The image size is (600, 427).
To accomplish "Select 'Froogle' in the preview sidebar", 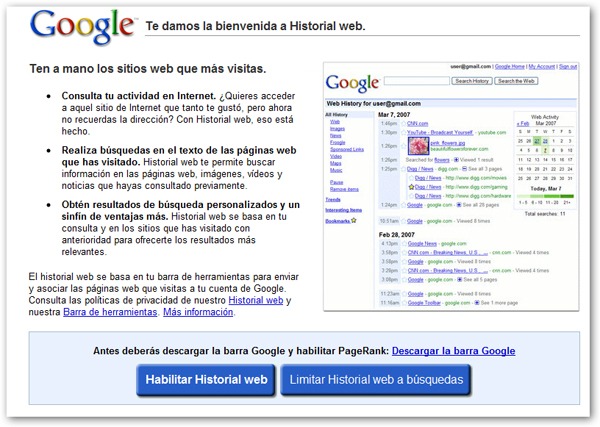I will click(338, 142).
